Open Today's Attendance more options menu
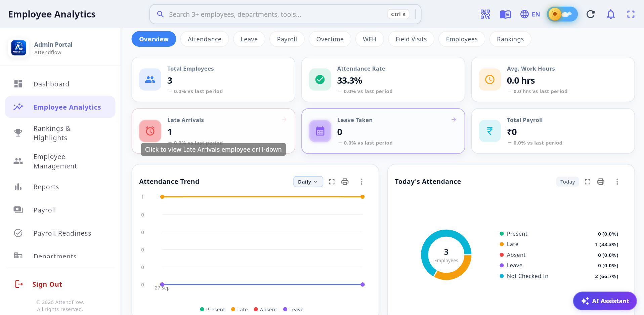The image size is (644, 315). 617,182
